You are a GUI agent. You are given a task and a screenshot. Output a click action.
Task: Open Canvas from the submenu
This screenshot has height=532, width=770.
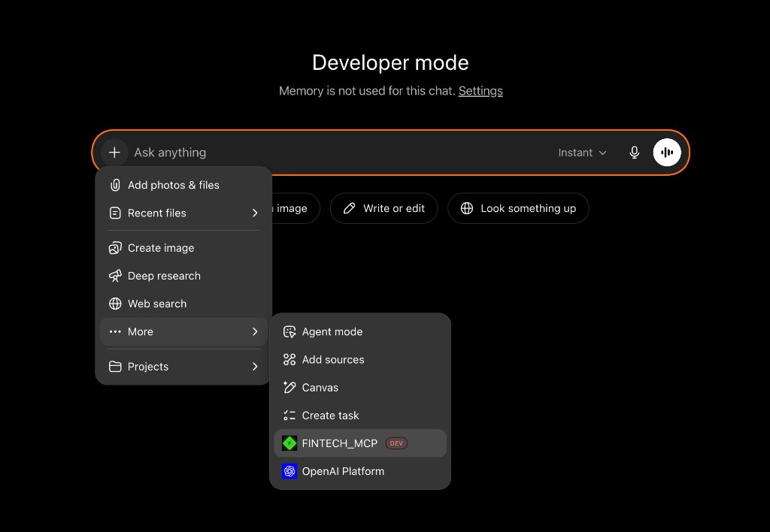tap(360, 388)
